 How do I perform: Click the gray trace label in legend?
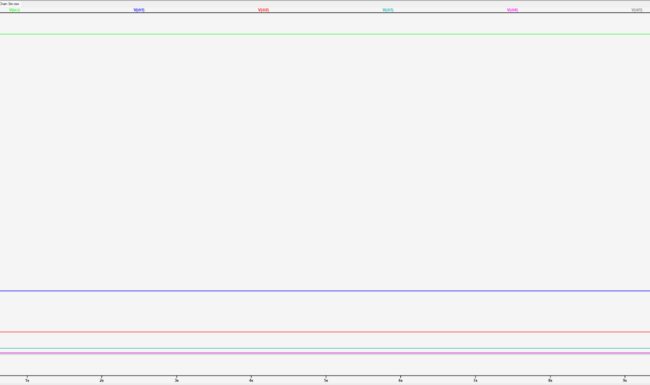point(637,10)
